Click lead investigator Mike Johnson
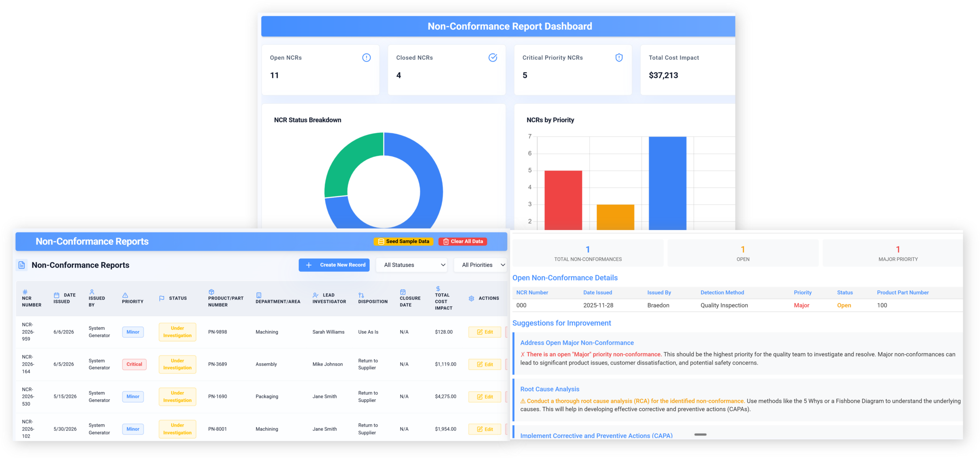This screenshot has width=980, height=458. coord(327,364)
